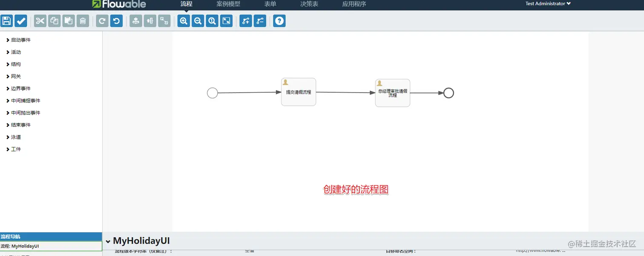Save the model with the floppy disk icon
644x256 pixels.
6,21
